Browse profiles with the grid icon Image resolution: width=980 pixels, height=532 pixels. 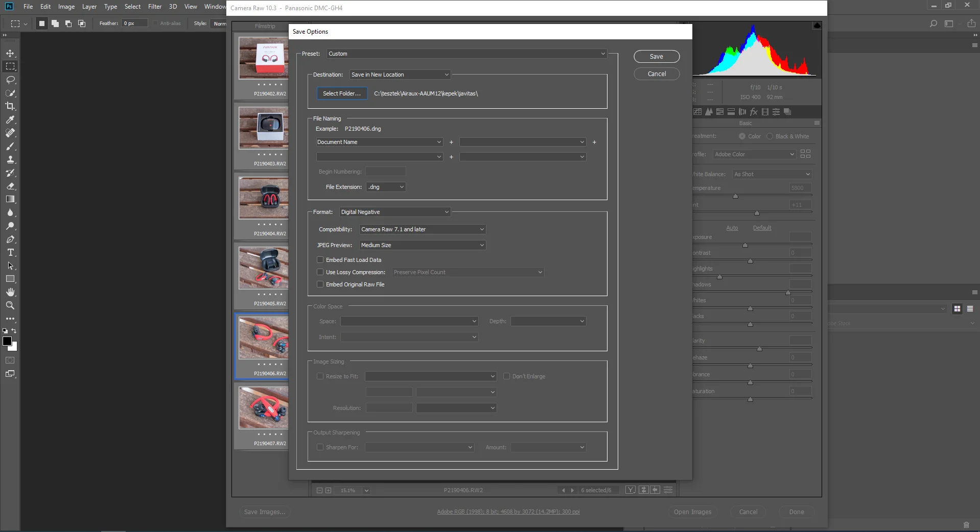(x=806, y=154)
